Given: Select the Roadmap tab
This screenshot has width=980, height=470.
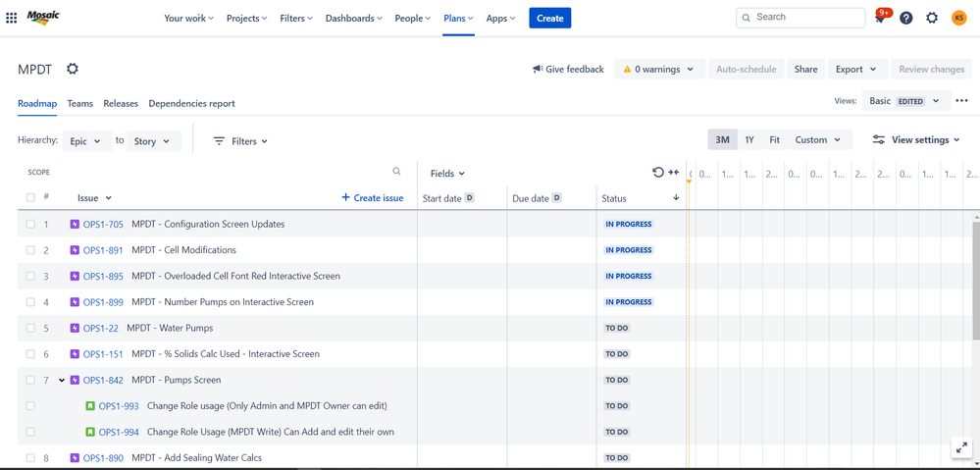Looking at the screenshot, I should [x=37, y=104].
